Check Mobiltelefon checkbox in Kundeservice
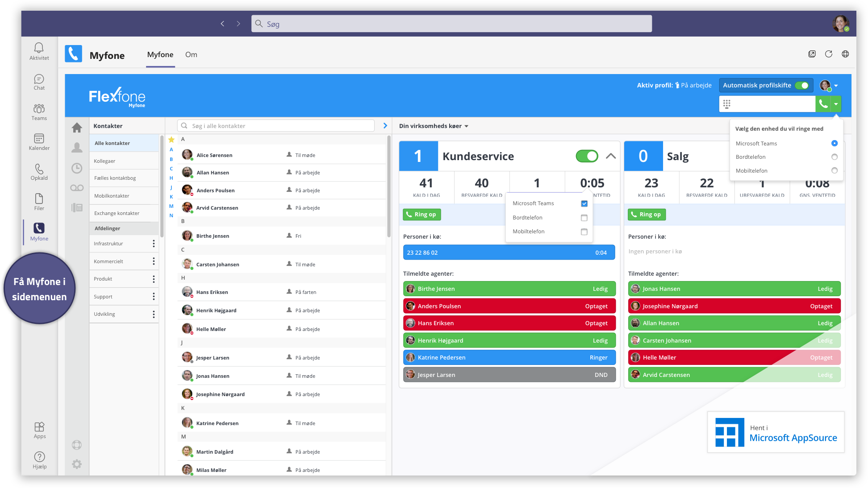The image size is (868, 488). (x=584, y=232)
